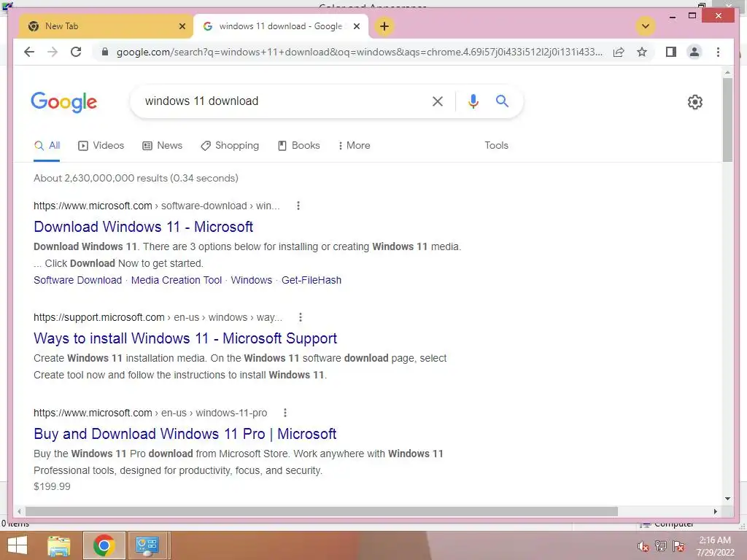Click the muted speaker tray icon
This screenshot has height=560, width=747.
(643, 547)
